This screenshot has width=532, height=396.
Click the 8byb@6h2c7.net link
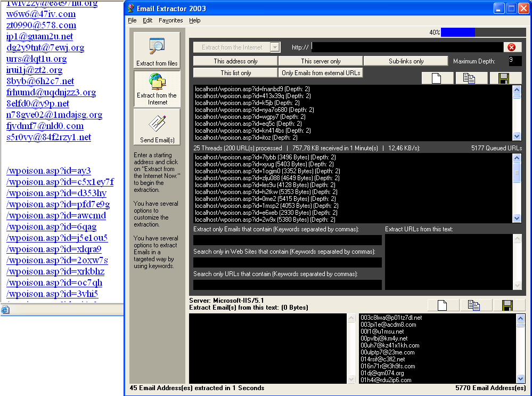coord(40,81)
